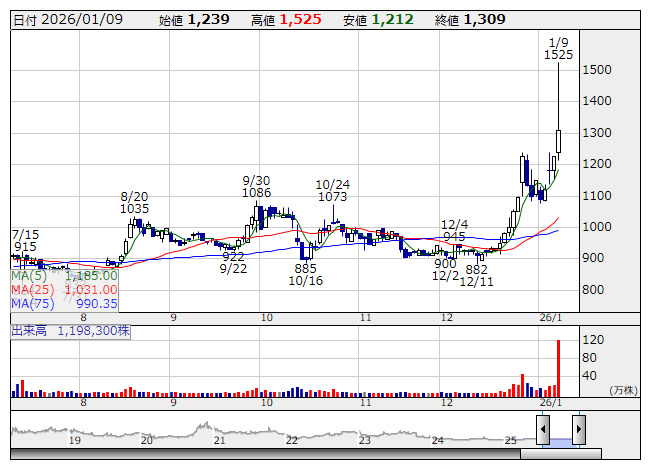
Task: Click year 24 in the overview timeline
Action: (x=437, y=440)
